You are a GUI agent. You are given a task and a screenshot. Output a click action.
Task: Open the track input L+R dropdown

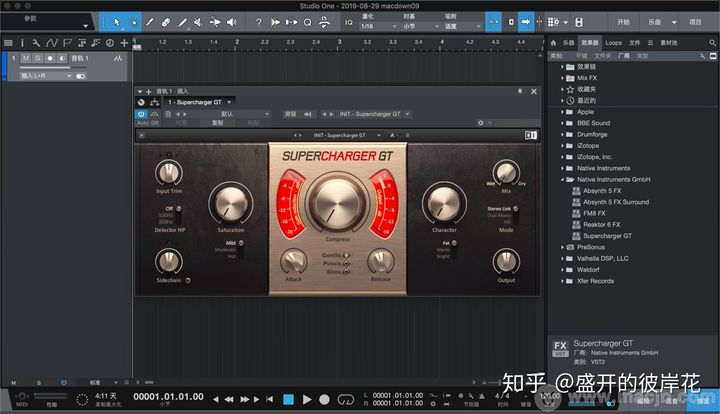click(46, 76)
